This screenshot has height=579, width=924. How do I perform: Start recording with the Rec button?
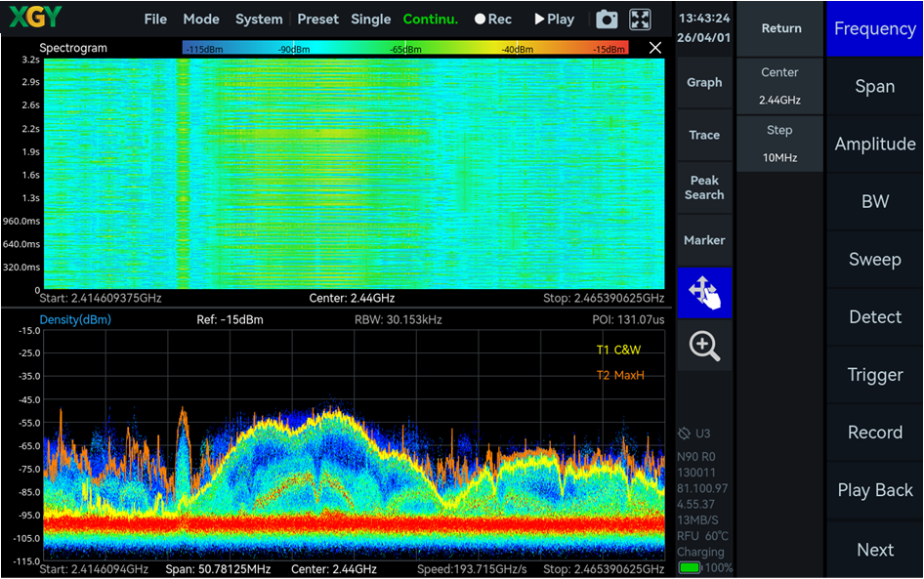click(493, 20)
